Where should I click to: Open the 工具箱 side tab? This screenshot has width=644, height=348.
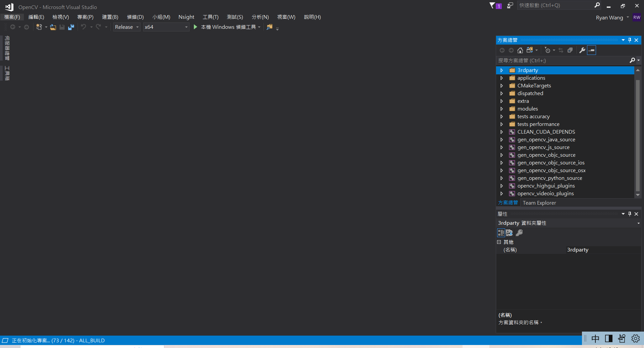[7, 73]
